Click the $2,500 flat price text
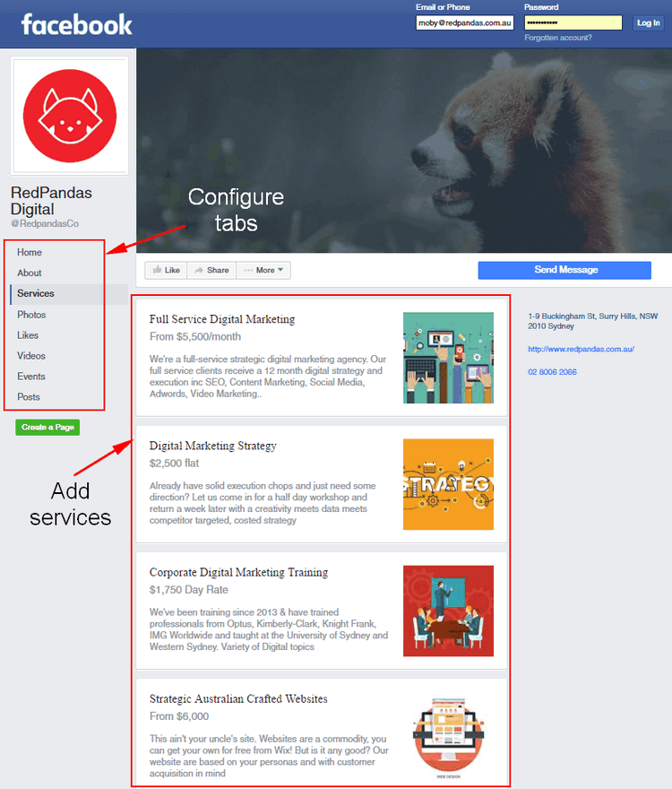The image size is (672, 789). tap(174, 463)
